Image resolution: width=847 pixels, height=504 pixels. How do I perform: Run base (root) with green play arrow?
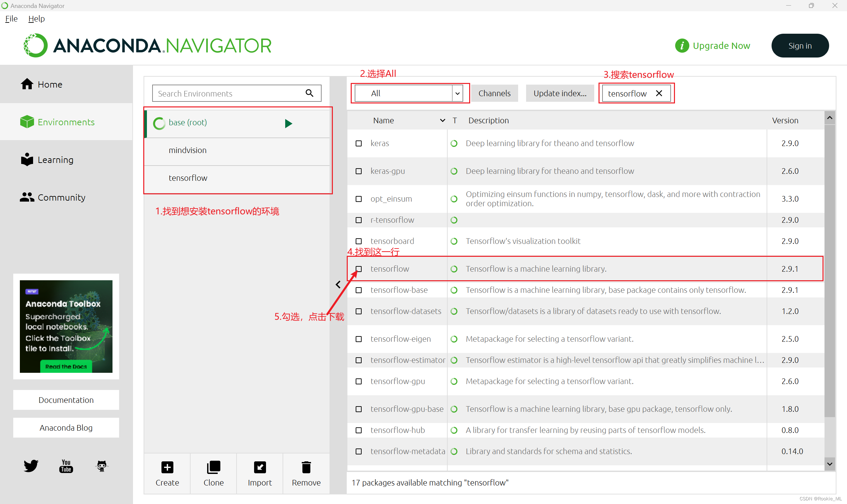289,123
